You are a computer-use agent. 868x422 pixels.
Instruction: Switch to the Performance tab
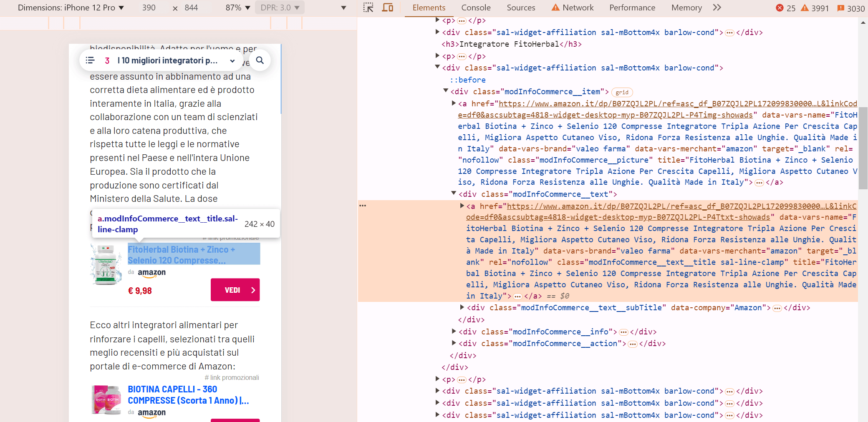[x=632, y=8]
